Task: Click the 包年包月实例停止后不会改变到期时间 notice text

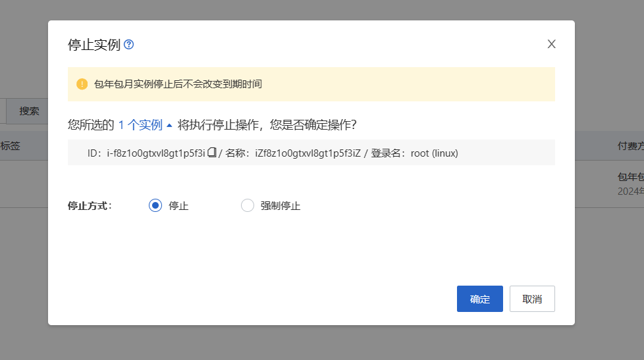Action: [x=178, y=84]
